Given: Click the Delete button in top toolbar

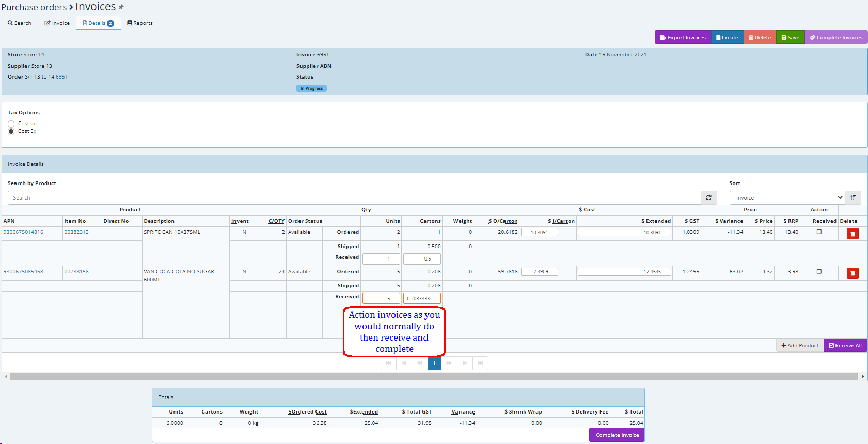Looking at the screenshot, I should click(x=760, y=37).
